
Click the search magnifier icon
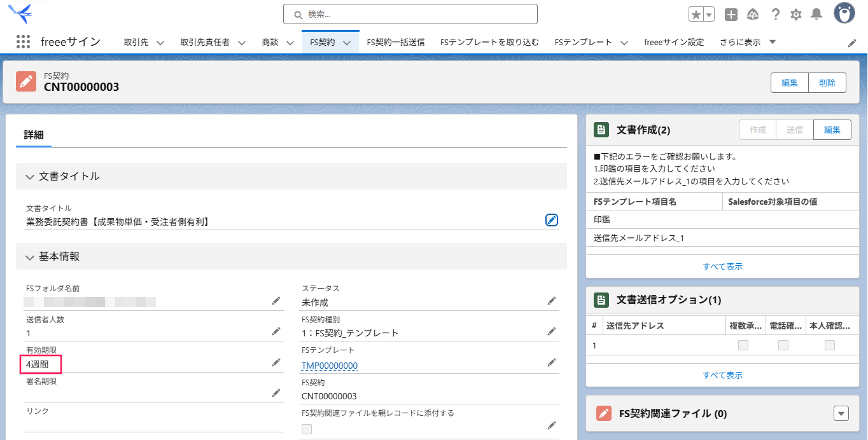pos(298,15)
